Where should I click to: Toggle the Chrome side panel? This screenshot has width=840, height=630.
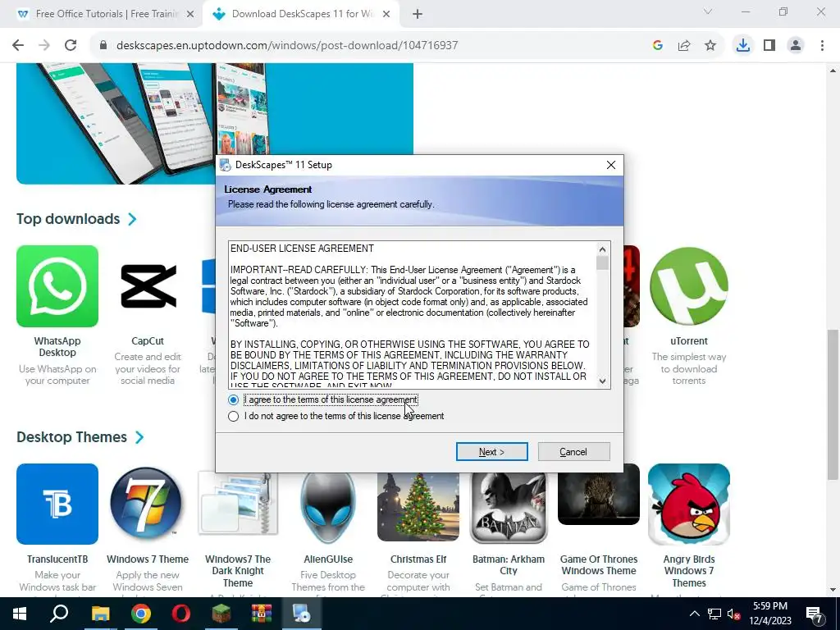769,46
